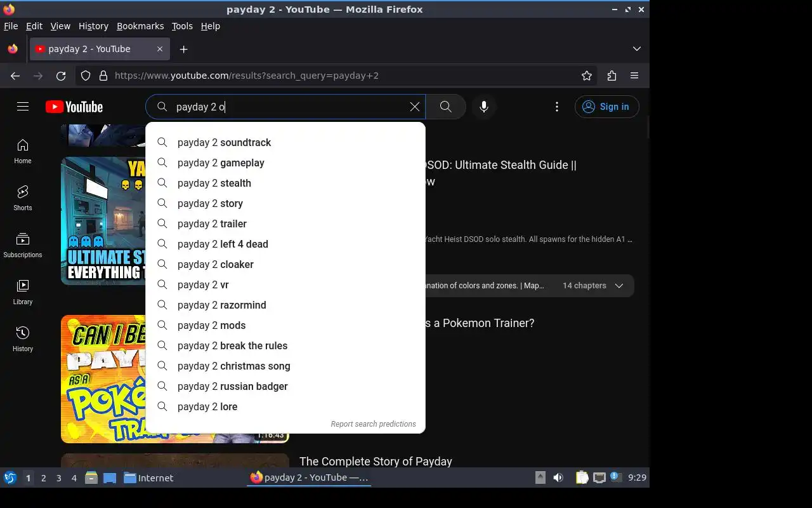Click the start menu icon in taskbar
The image size is (812, 508).
tap(10, 478)
